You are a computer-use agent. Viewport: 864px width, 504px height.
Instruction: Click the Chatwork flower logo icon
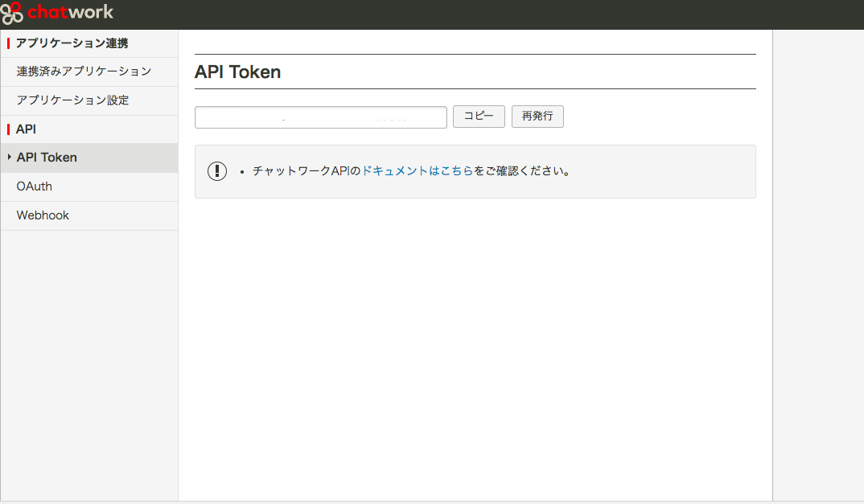click(12, 14)
